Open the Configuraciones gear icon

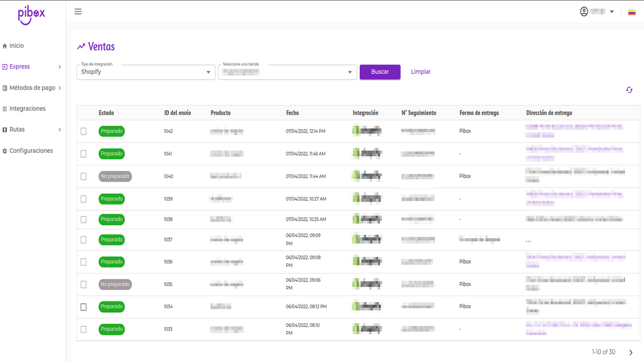[x=5, y=150]
